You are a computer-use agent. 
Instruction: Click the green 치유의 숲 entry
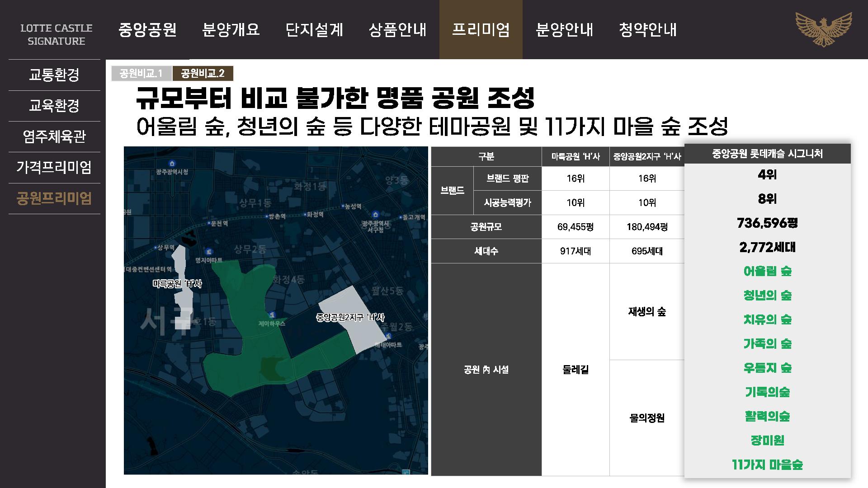[768, 320]
